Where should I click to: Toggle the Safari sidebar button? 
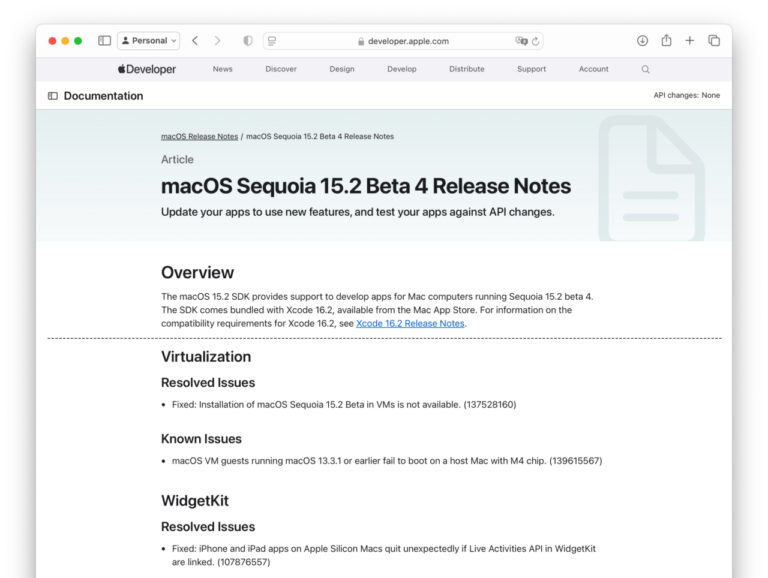tap(104, 41)
